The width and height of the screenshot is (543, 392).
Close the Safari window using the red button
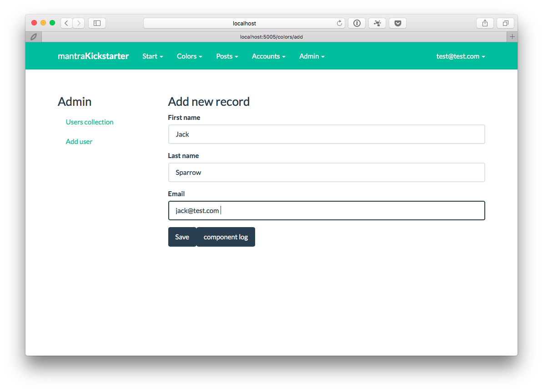click(x=34, y=23)
